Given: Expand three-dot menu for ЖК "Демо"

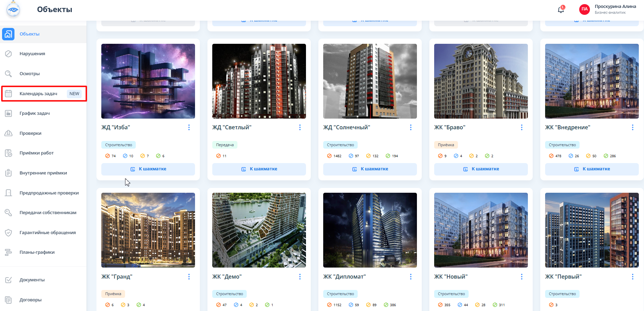Looking at the screenshot, I should (x=300, y=277).
